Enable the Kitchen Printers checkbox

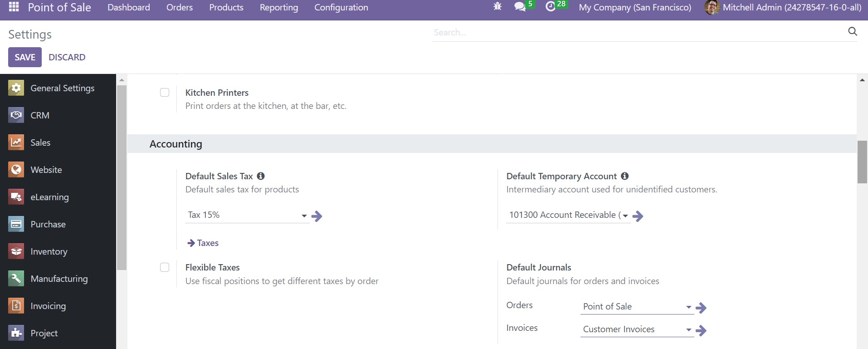(x=165, y=93)
